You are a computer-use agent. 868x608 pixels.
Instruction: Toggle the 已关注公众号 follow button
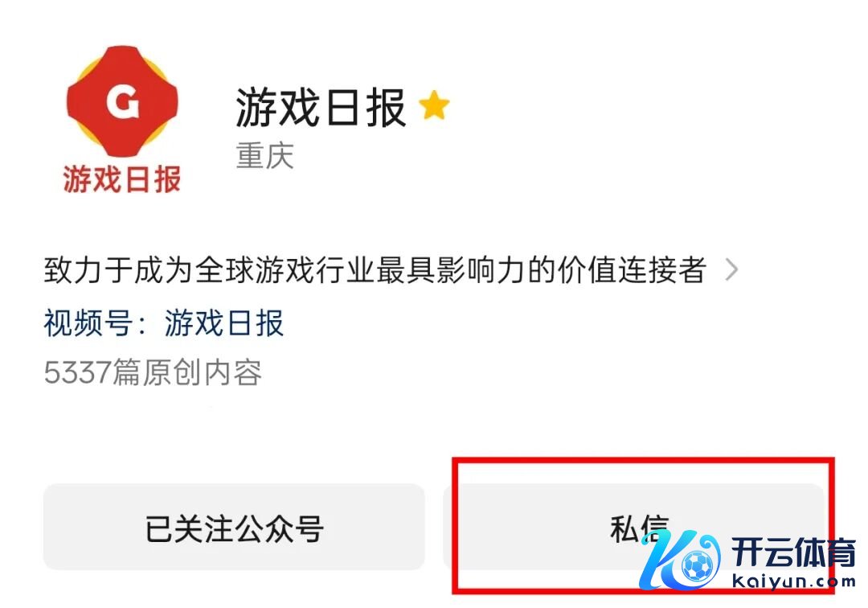point(234,527)
